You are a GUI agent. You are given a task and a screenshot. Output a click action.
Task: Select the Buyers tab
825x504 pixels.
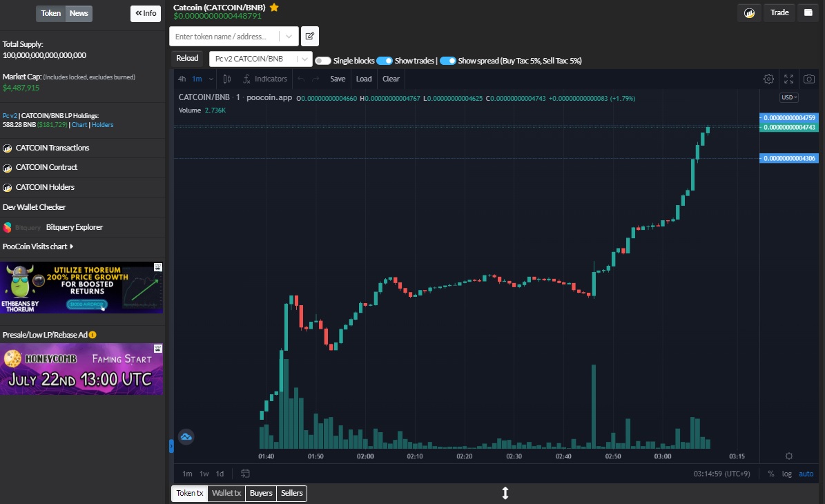[260, 493]
